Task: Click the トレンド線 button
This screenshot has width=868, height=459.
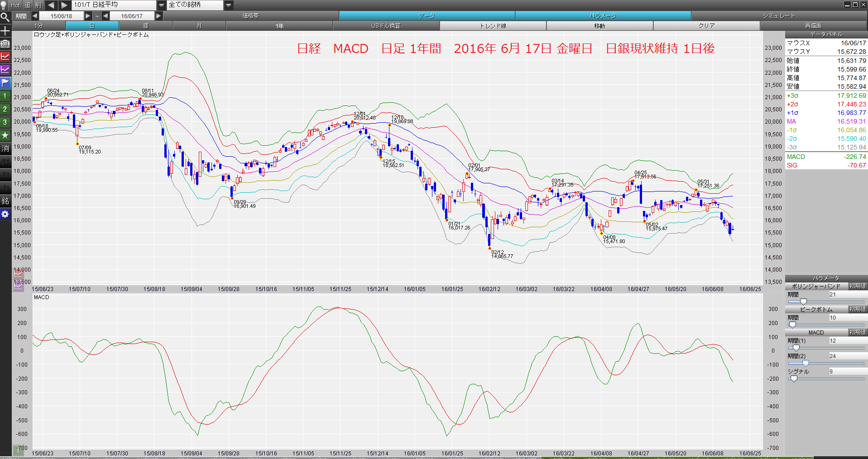Action: pyautogui.click(x=493, y=26)
